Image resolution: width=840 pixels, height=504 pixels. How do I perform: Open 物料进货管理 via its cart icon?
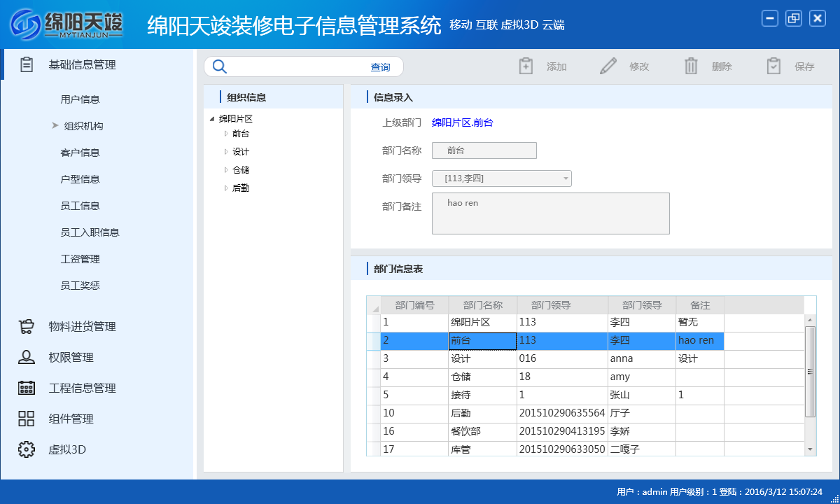coord(27,325)
